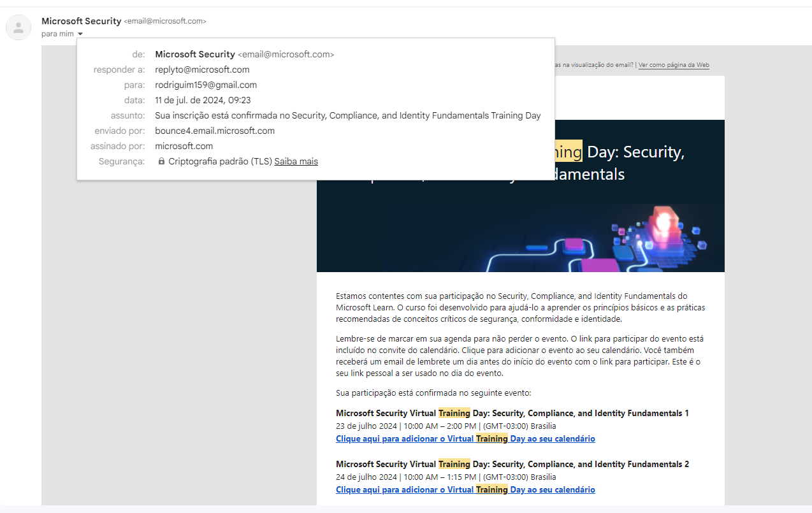The width and height of the screenshot is (812, 513).
Task: Click sender address in popup 'de:' row
Action: click(x=286, y=55)
